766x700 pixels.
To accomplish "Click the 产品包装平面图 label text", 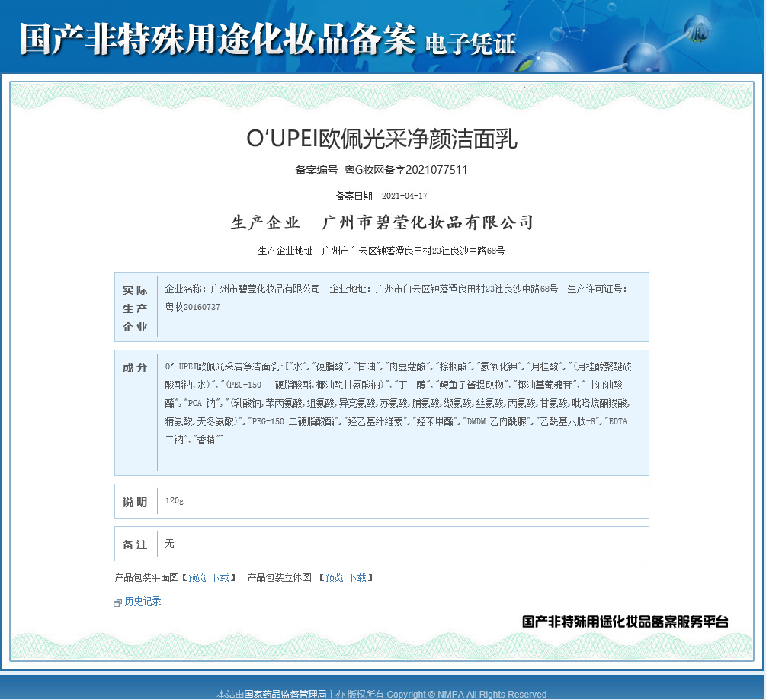I will (146, 578).
